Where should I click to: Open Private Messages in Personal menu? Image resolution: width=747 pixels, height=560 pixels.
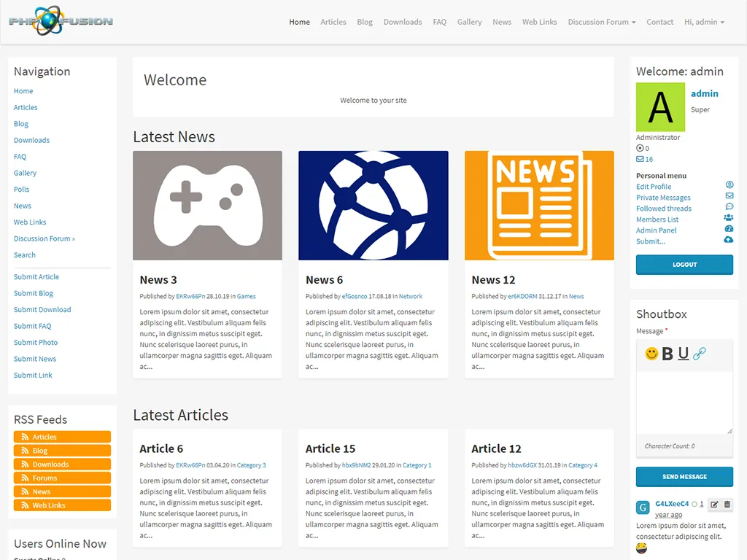click(663, 198)
